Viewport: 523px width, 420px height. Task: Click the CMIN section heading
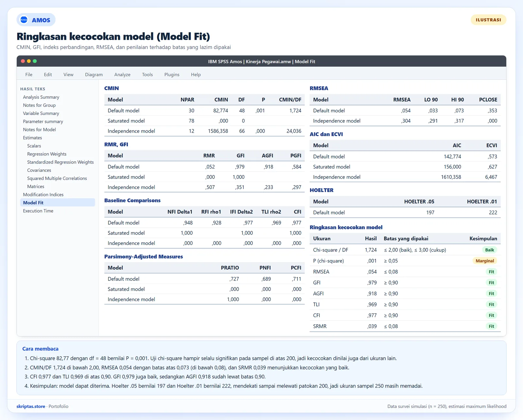(x=111, y=88)
